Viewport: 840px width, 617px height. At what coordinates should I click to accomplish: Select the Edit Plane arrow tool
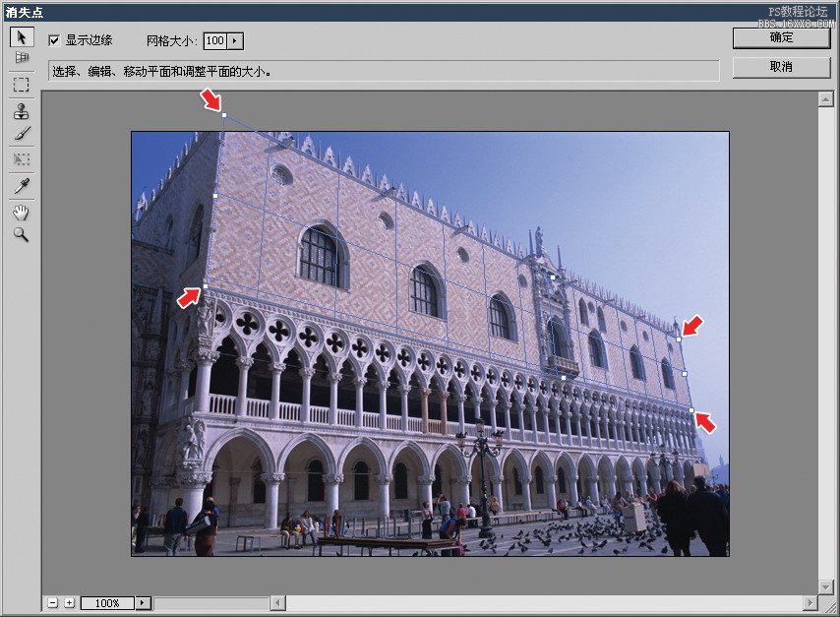click(22, 37)
